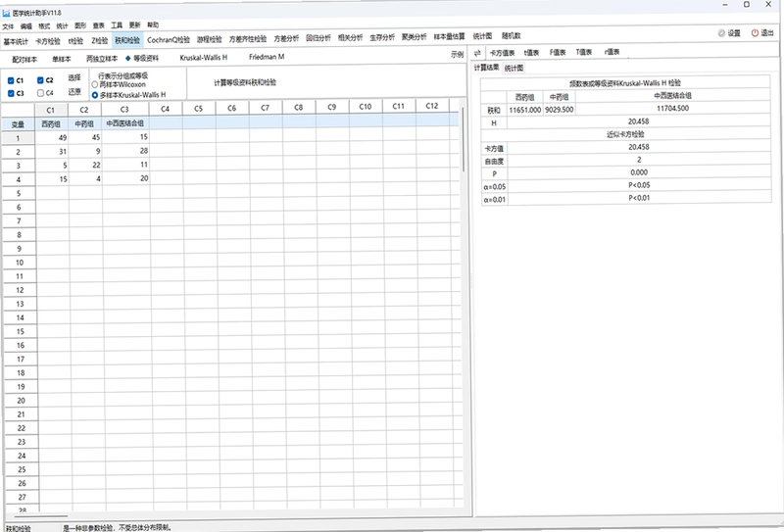The image size is (784, 532).
Task: Switch to the 卡方检验 tab
Action: pyautogui.click(x=48, y=41)
